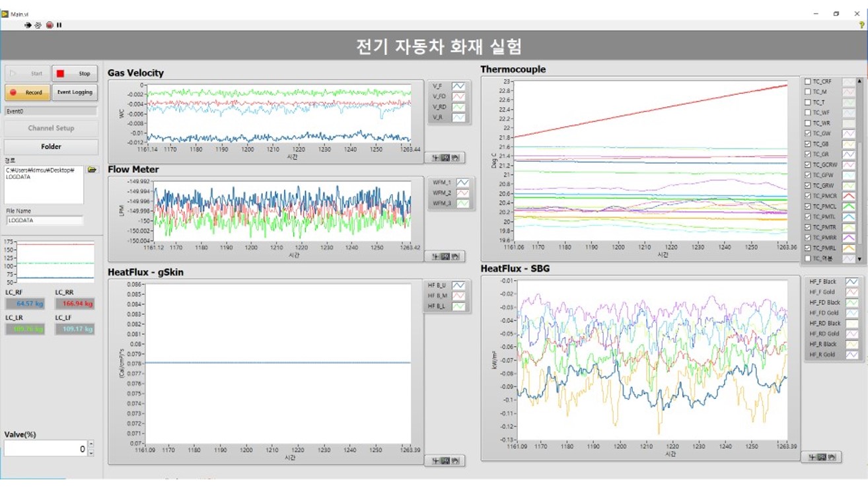Click the WFM_3 plot legend swatch

coord(463,203)
